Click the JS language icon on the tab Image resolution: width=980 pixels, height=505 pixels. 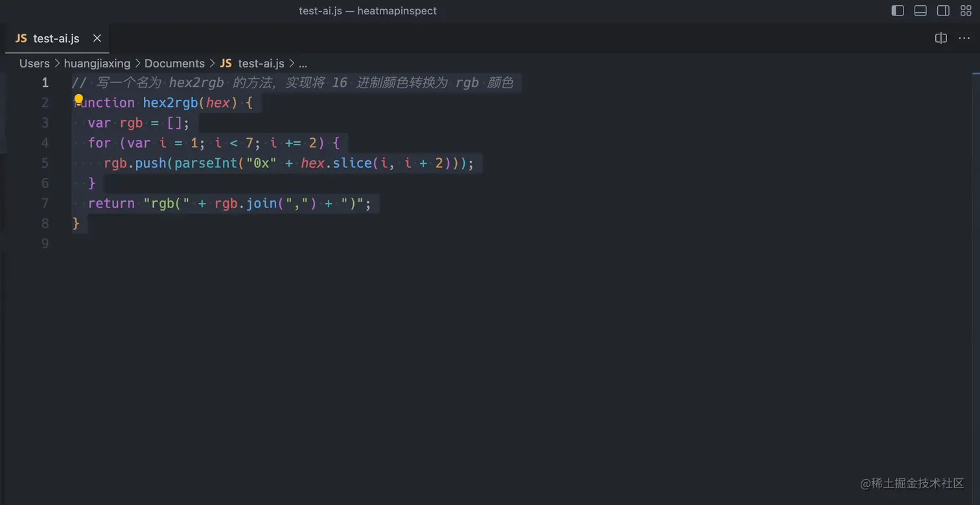19,38
